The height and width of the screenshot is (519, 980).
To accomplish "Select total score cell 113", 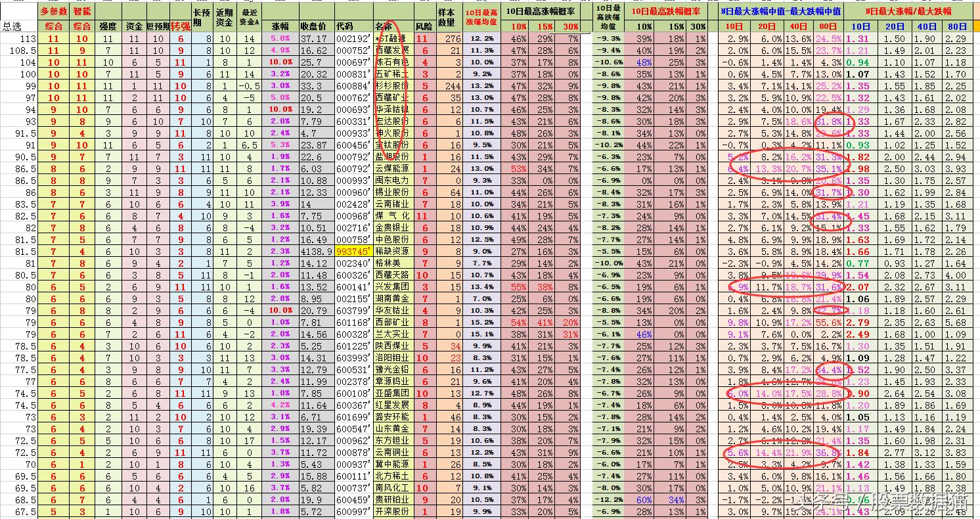I will point(27,39).
